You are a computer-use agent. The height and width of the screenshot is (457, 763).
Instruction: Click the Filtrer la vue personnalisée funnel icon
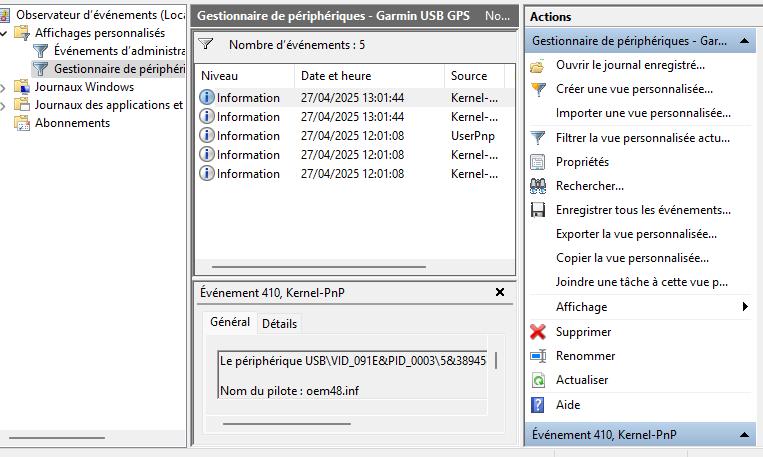[538, 138]
